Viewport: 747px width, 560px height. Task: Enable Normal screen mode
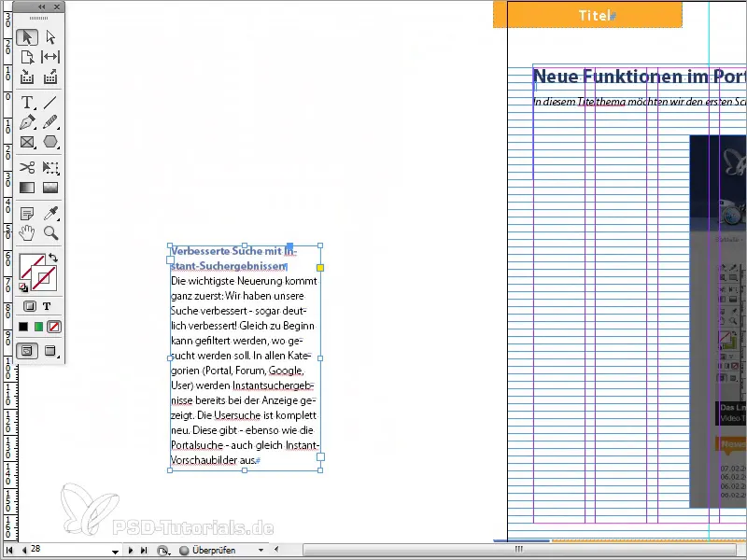[x=28, y=350]
